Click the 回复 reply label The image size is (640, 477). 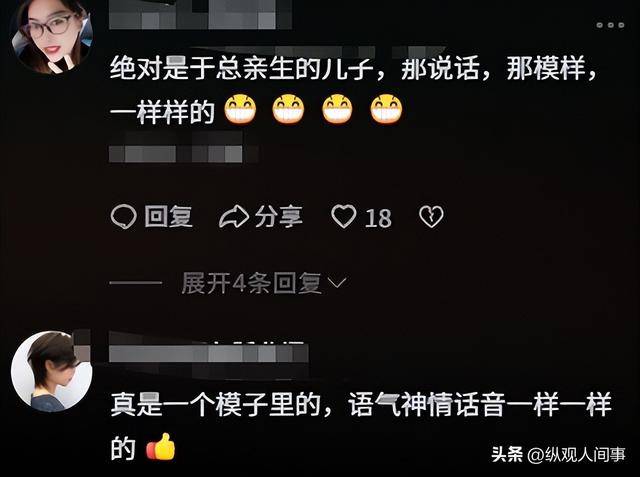pos(168,216)
